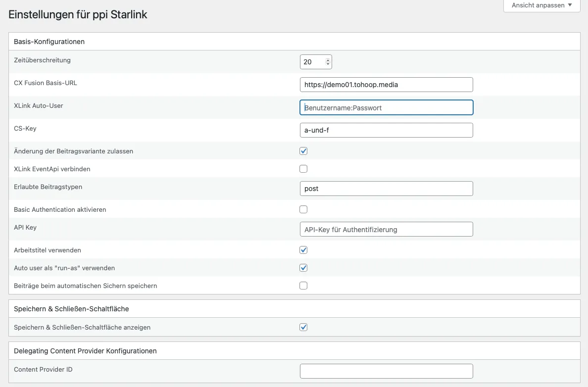Click the Arbeitstitel verwenden label
588x387 pixels.
click(x=47, y=250)
